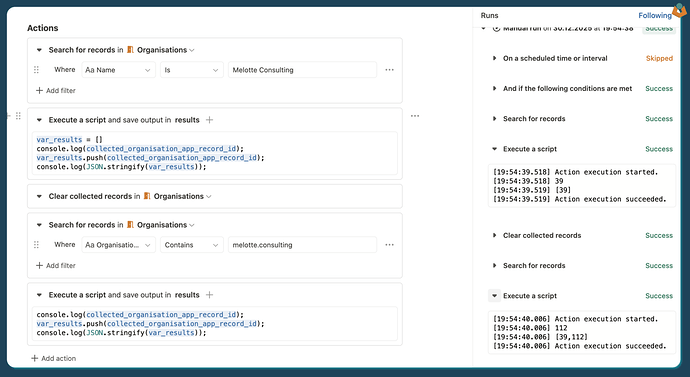The height and width of the screenshot is (377, 690).
Task: Expand first Search for records run step
Action: (x=494, y=119)
